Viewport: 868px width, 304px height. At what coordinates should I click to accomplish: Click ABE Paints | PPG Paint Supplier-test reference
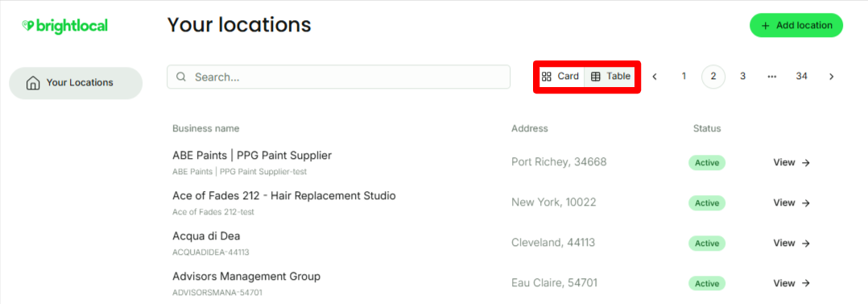coord(240,172)
